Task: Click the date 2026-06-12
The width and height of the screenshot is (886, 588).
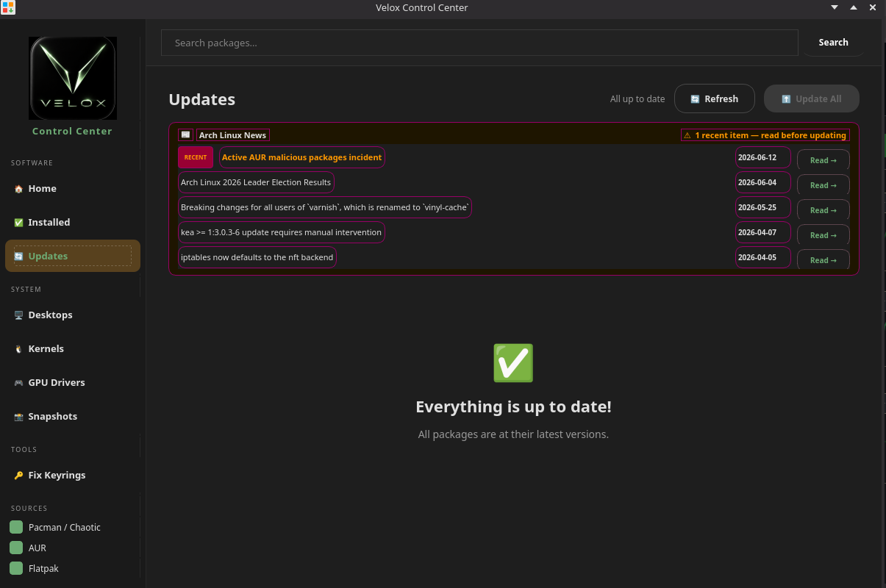Action: (763, 157)
